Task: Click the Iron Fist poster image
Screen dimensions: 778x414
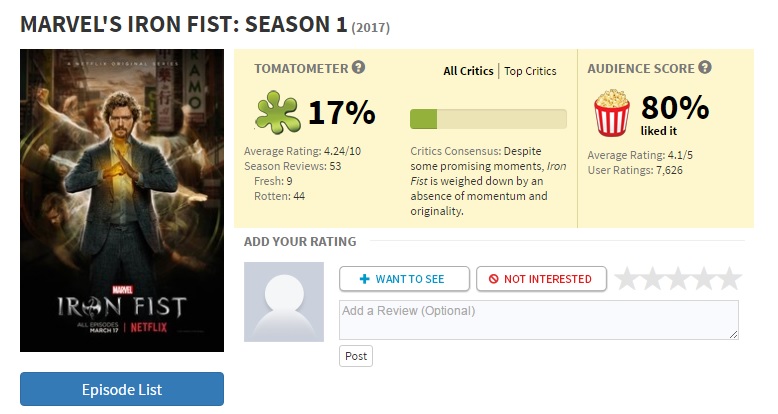Action: point(122,200)
